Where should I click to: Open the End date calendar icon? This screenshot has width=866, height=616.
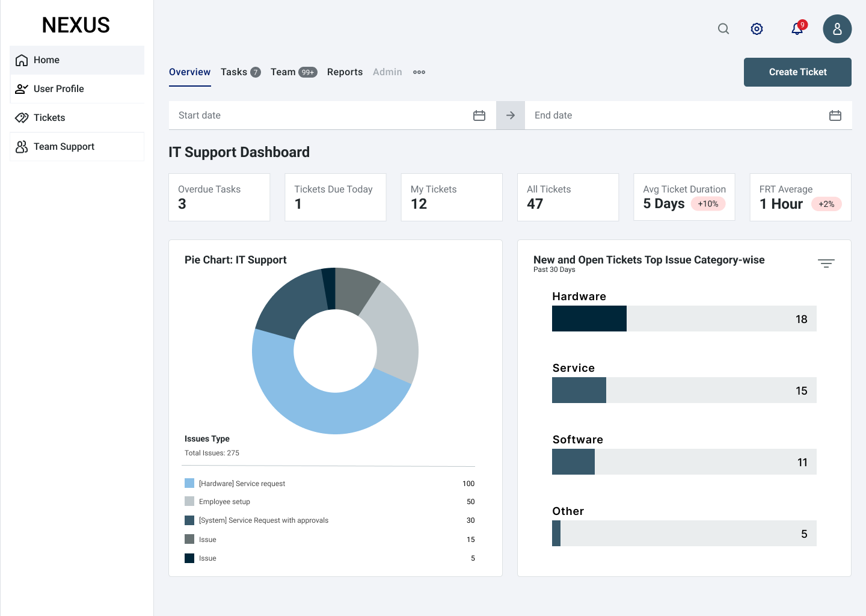click(835, 115)
